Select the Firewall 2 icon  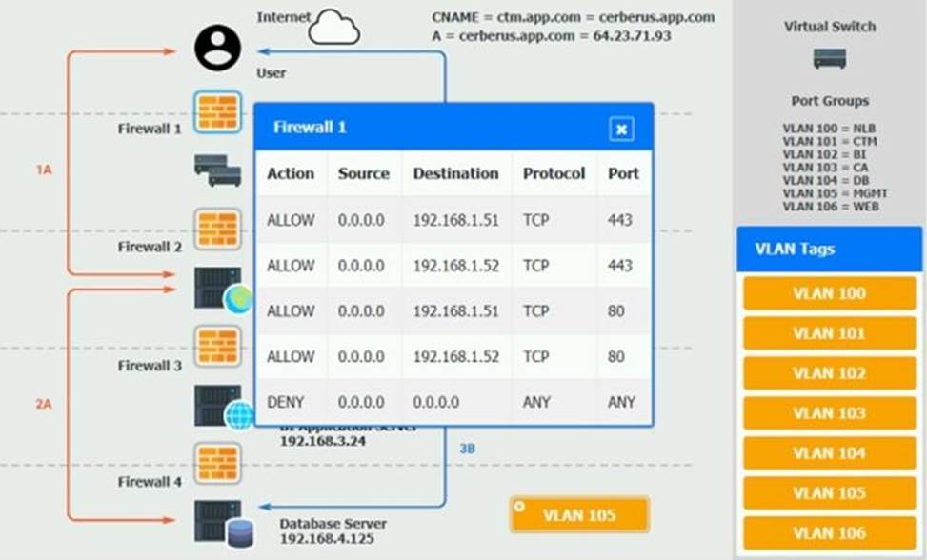(x=217, y=230)
